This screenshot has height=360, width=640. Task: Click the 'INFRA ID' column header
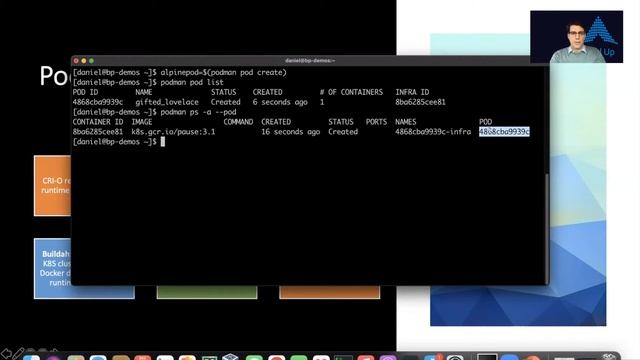412,92
